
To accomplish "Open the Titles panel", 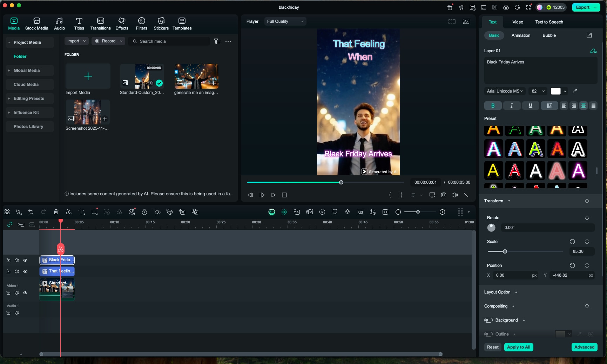I will click(x=79, y=23).
